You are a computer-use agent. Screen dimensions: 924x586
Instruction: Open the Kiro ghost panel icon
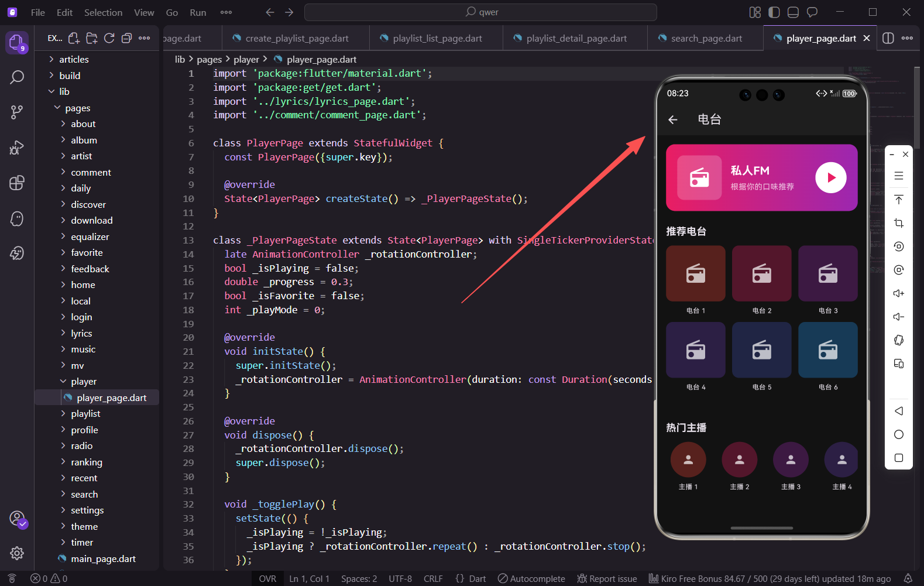tap(17, 218)
